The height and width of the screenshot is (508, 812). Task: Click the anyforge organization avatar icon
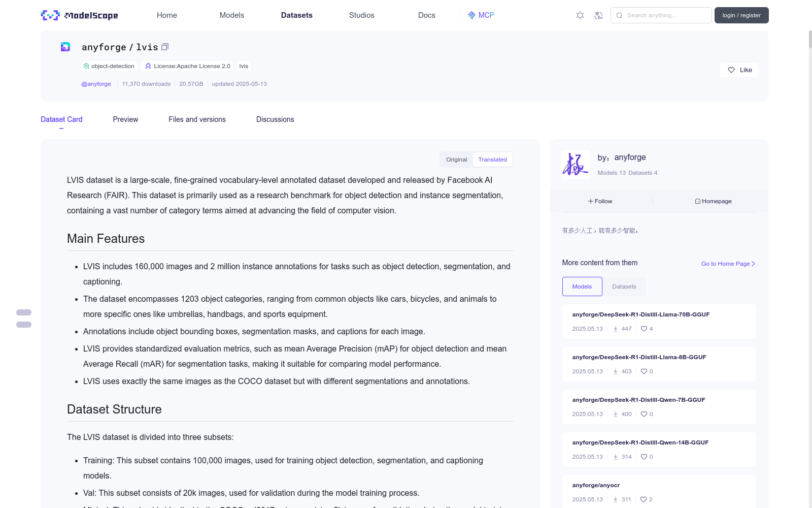point(65,47)
